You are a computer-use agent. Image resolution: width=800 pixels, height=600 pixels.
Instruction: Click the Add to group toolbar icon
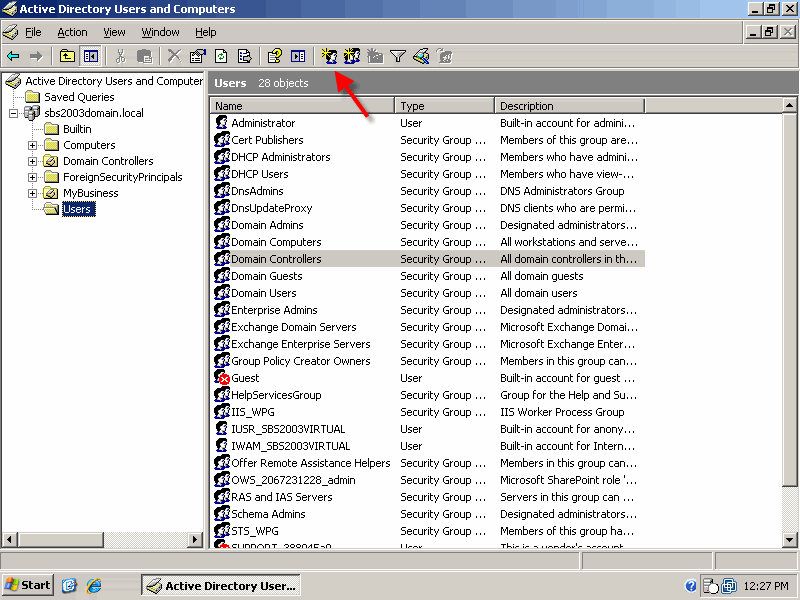(445, 56)
